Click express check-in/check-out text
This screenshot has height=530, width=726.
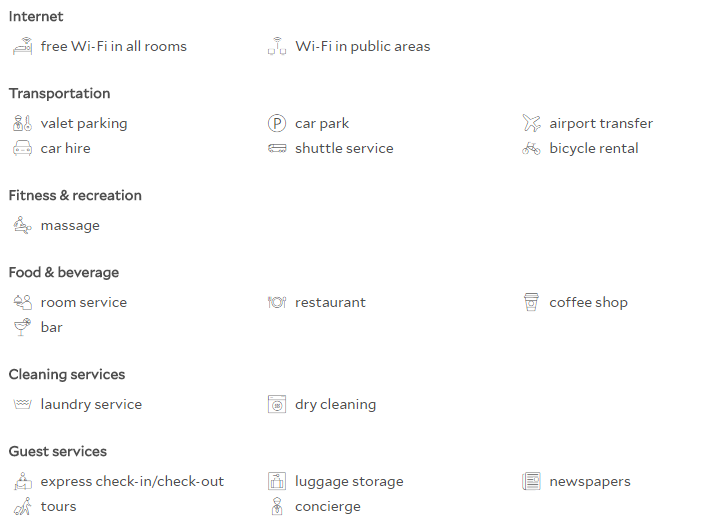[132, 481]
